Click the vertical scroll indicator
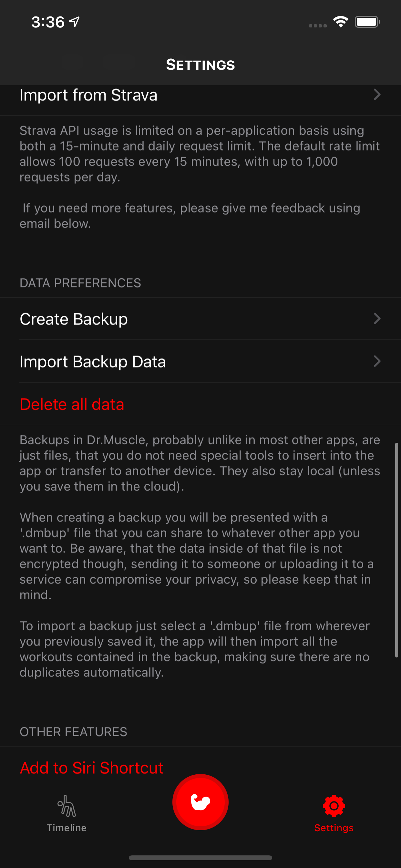401x868 pixels. click(x=396, y=550)
